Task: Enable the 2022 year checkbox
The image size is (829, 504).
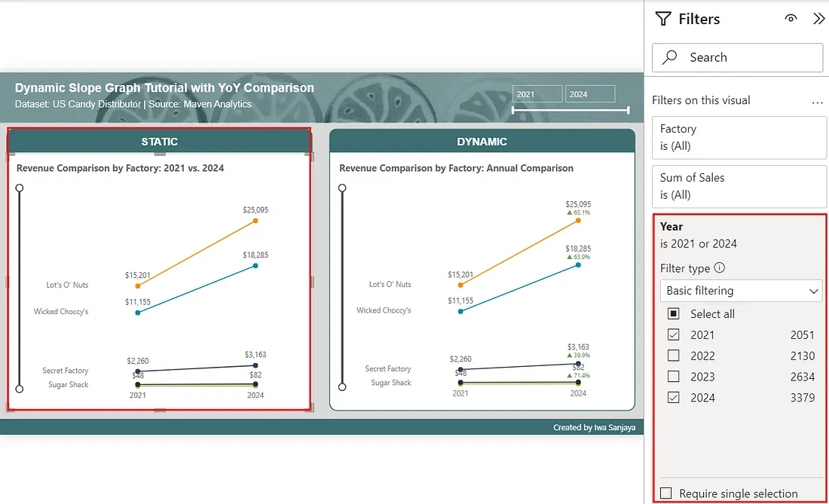Action: pos(673,356)
